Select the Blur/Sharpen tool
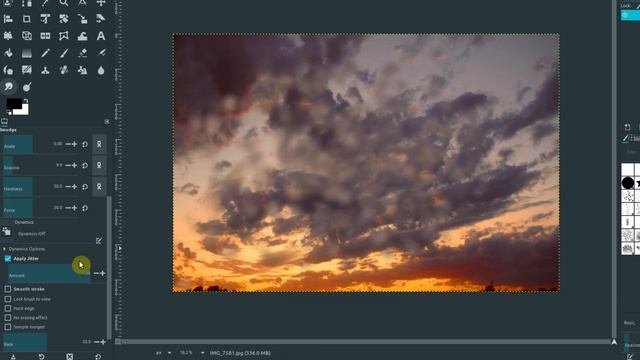Viewport: 640px width, 360px height. 101,70
